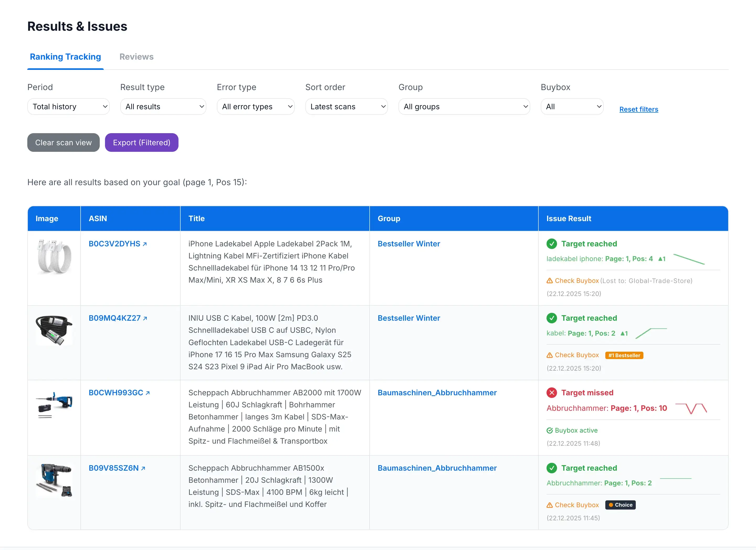Open Bestseller Winter group in INIU row
Image resolution: width=756 pixels, height=550 pixels.
tap(409, 318)
